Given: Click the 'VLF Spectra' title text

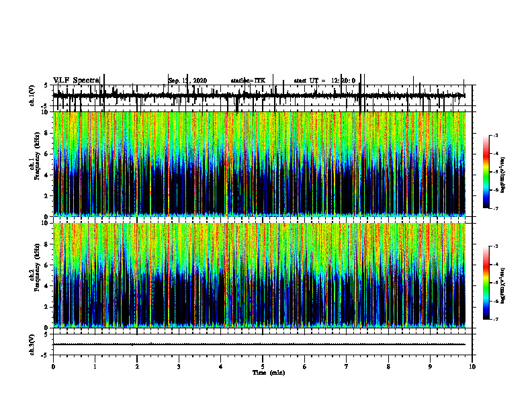Looking at the screenshot, I should (x=77, y=80).
